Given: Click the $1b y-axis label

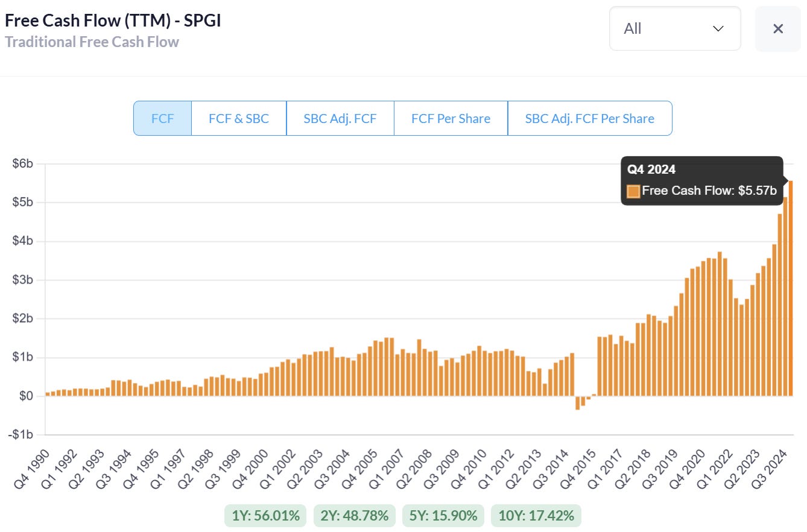Looking at the screenshot, I should (22, 357).
